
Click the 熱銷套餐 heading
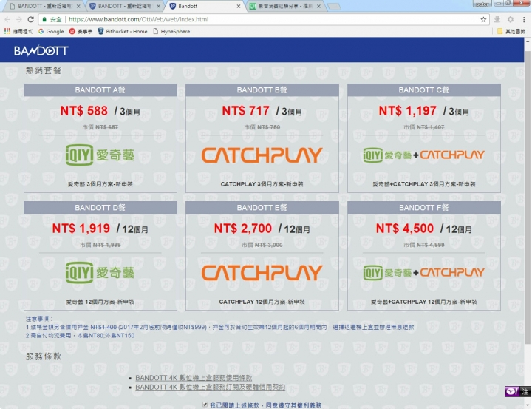[44, 70]
